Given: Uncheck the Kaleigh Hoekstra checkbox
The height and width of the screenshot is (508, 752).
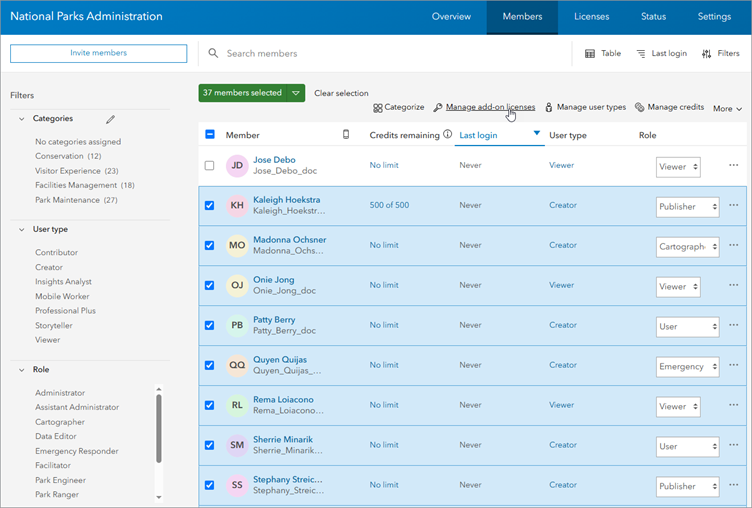Looking at the screenshot, I should [x=210, y=206].
